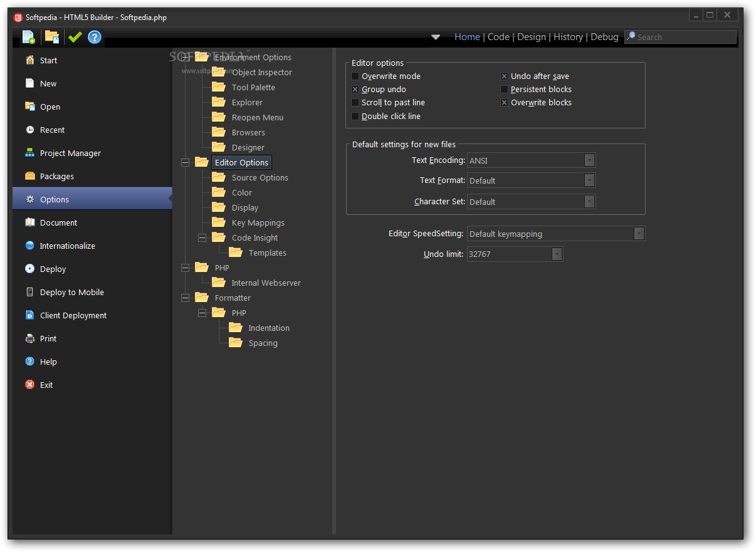Viewport: 756px width, 552px height.
Task: Uncheck Overwrite blocks checkbox
Action: pos(504,102)
